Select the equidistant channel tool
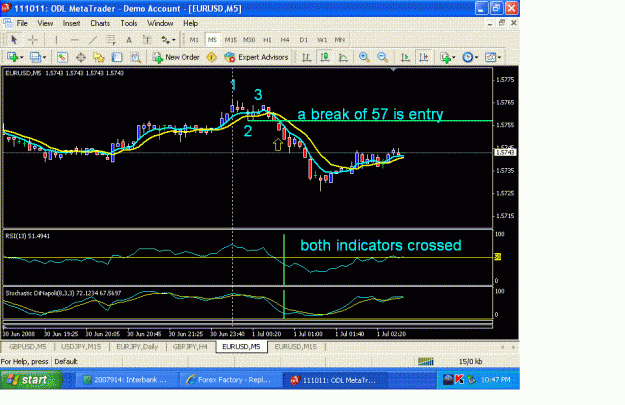Image resolution: width=625 pixels, height=405 pixels. 111,39
